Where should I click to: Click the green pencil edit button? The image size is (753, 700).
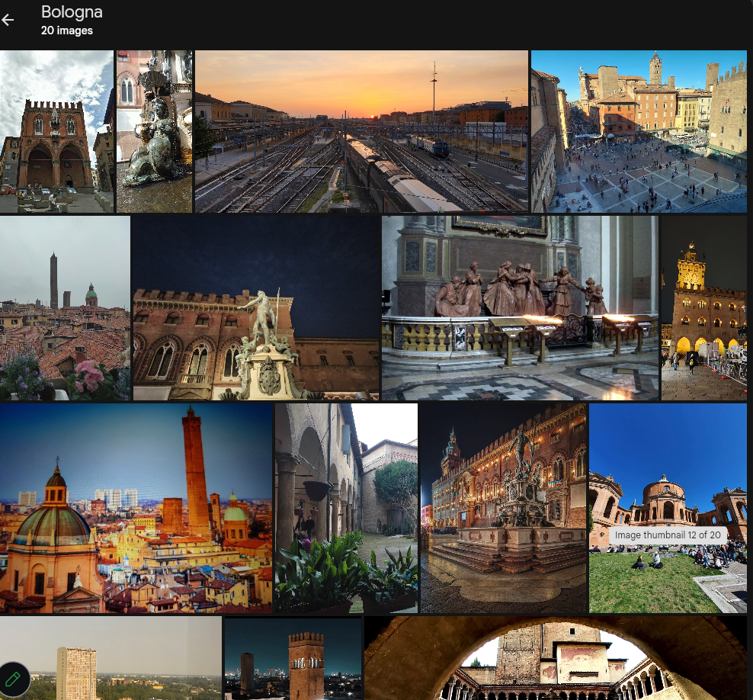pyautogui.click(x=13, y=679)
